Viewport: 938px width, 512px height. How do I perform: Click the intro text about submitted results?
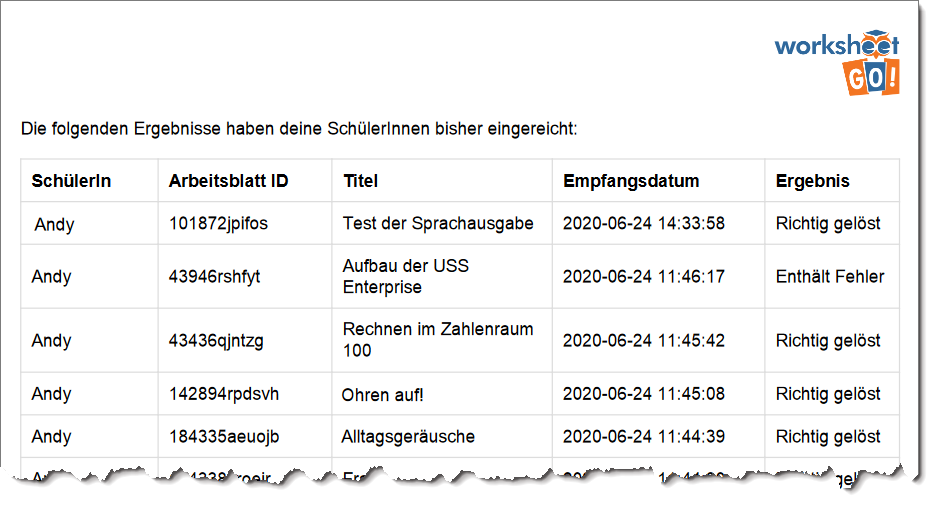(299, 129)
